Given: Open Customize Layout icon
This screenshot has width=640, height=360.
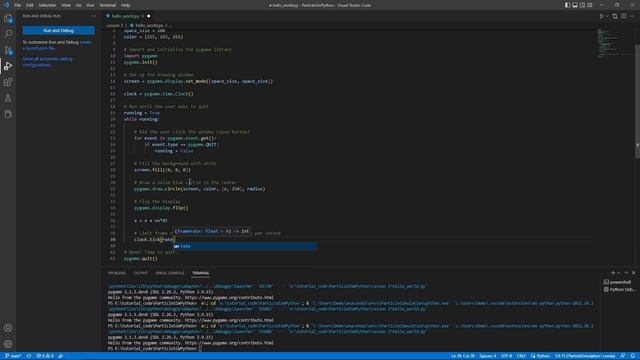Looking at the screenshot, I should point(590,5).
